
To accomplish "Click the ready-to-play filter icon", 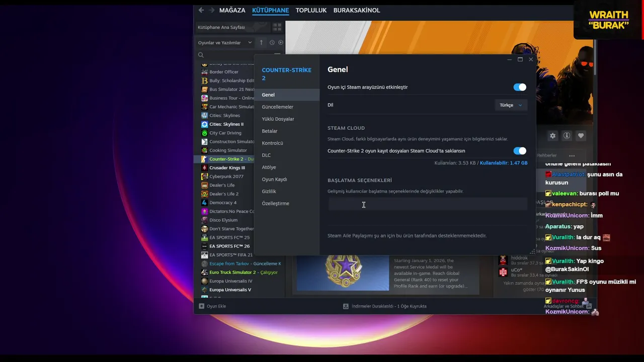I will click(x=281, y=43).
